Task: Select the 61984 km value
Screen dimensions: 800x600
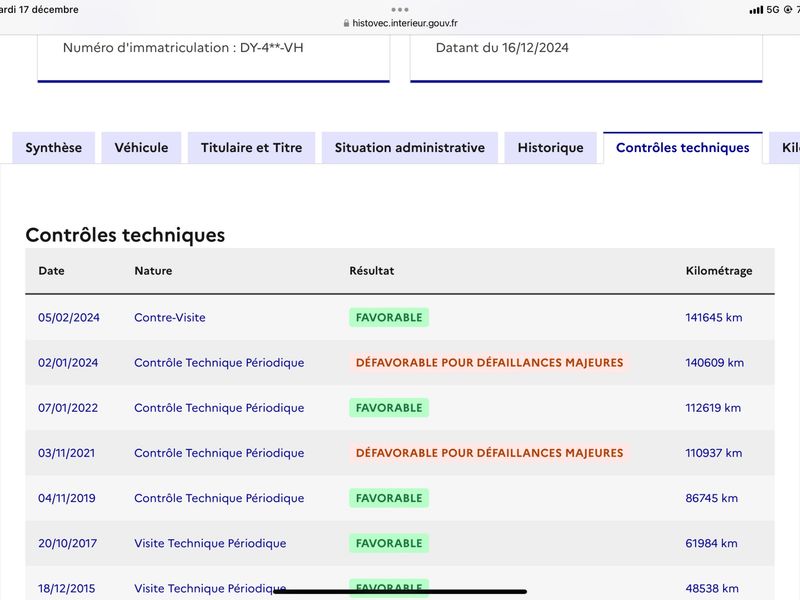Action: [711, 543]
